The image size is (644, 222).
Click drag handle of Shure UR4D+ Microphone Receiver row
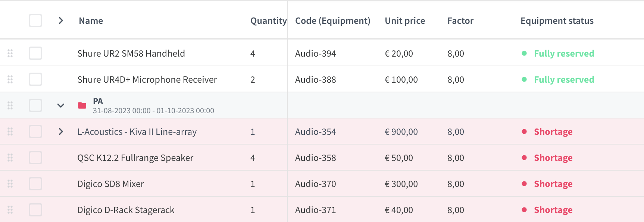point(10,79)
